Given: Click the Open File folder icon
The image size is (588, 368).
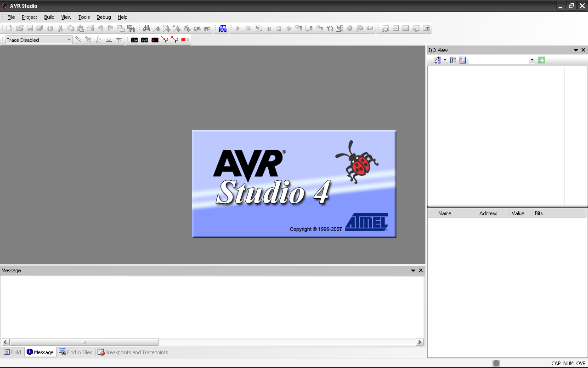Looking at the screenshot, I should (19, 29).
